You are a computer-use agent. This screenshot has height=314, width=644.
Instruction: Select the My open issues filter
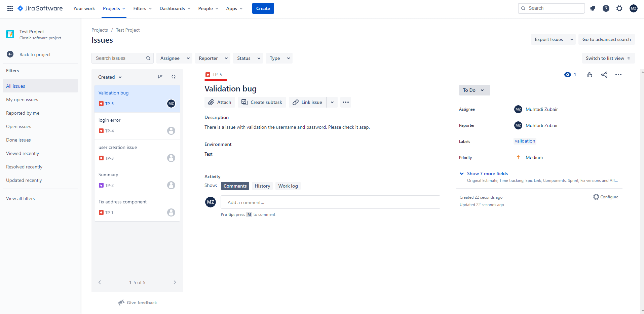click(22, 99)
